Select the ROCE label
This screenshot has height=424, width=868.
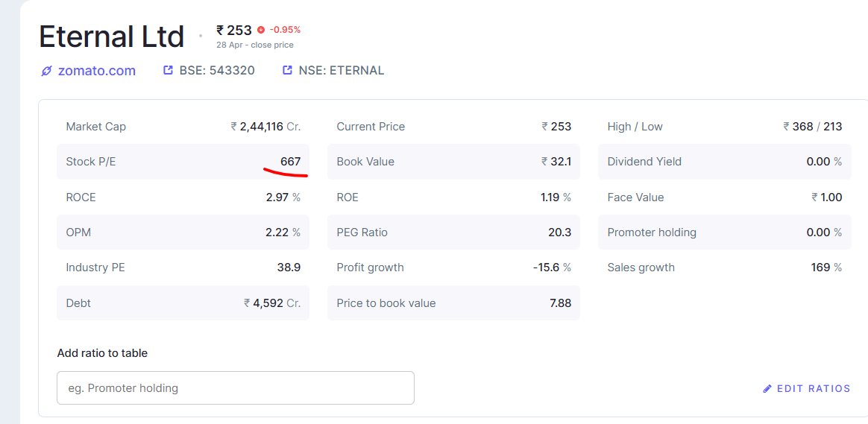pyautogui.click(x=81, y=197)
